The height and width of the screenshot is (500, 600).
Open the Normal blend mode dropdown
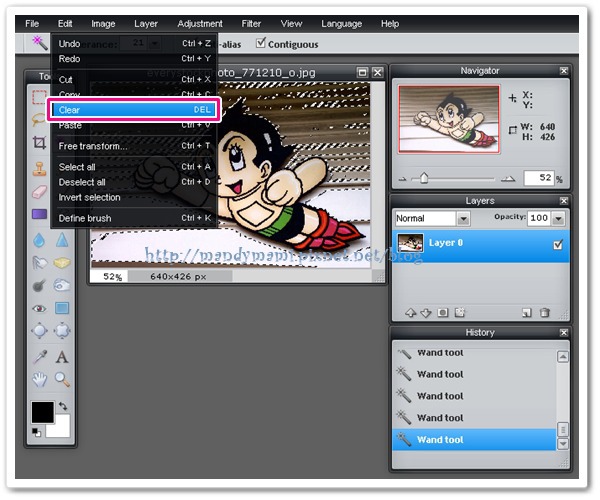[x=464, y=219]
